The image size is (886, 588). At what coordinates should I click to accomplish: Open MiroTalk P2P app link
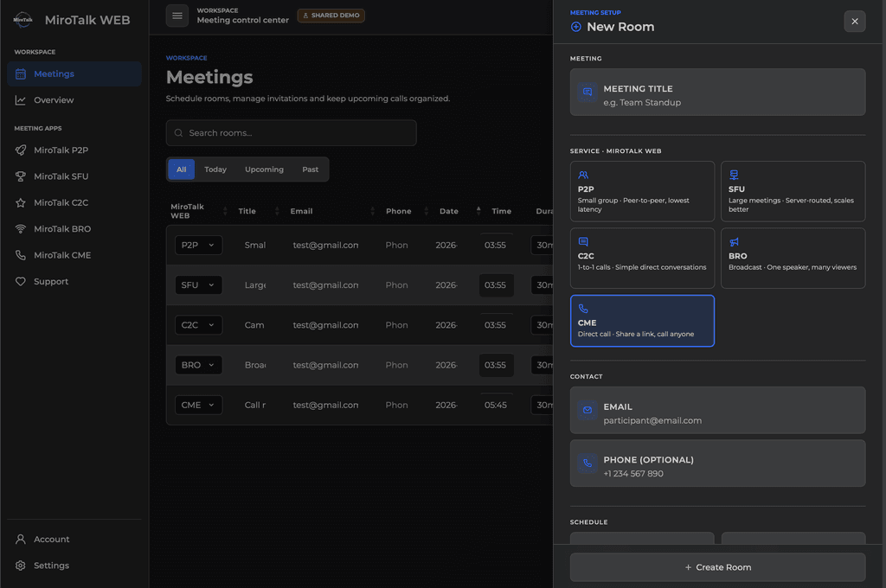(74, 150)
